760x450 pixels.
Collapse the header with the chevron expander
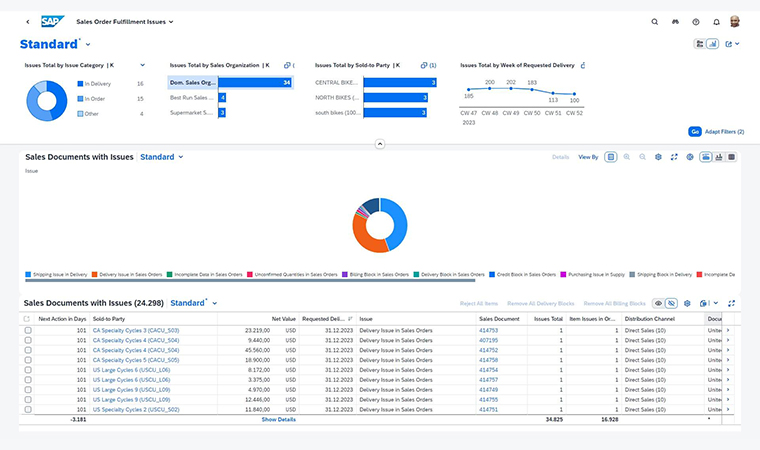tap(380, 145)
